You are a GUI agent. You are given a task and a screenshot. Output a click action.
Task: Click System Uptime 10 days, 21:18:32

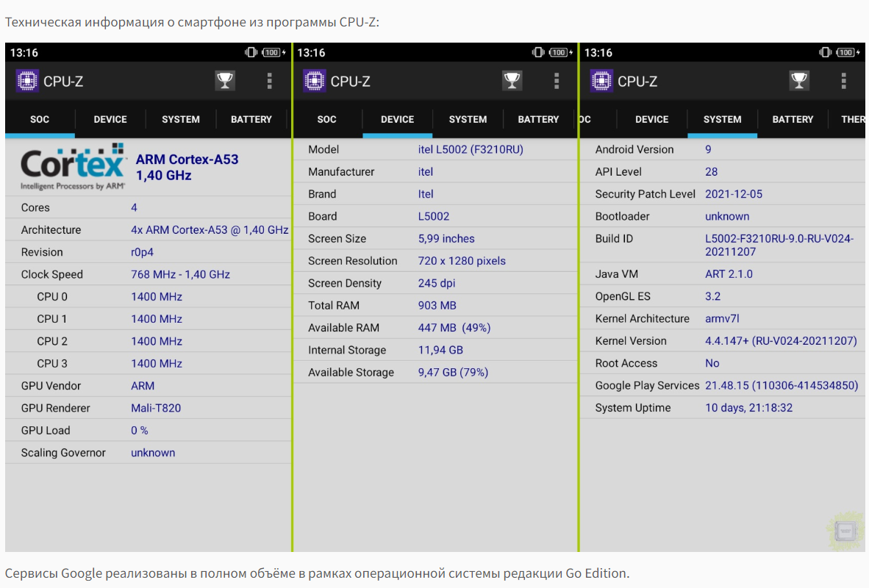748,408
